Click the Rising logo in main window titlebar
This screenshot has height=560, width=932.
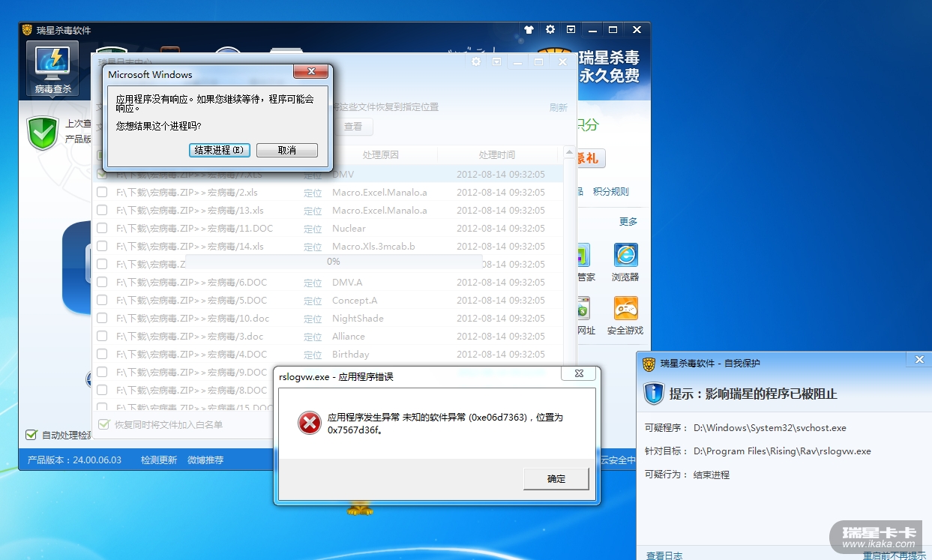pyautogui.click(x=28, y=30)
